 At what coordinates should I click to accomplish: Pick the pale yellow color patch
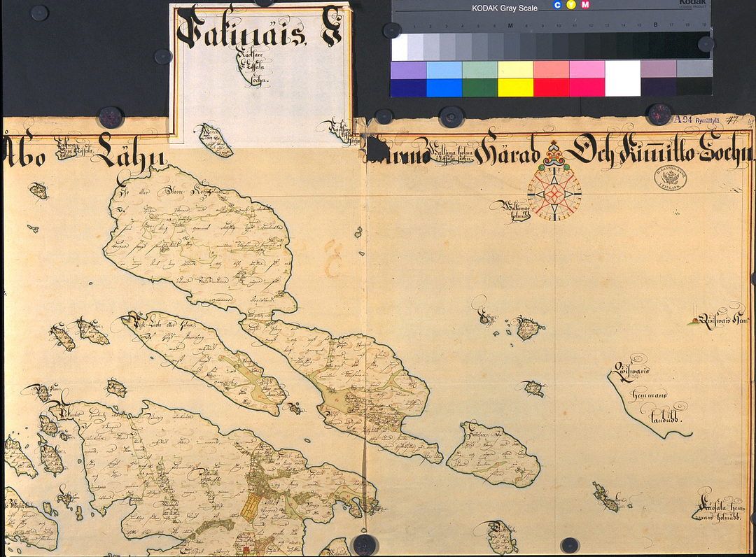click(x=515, y=70)
